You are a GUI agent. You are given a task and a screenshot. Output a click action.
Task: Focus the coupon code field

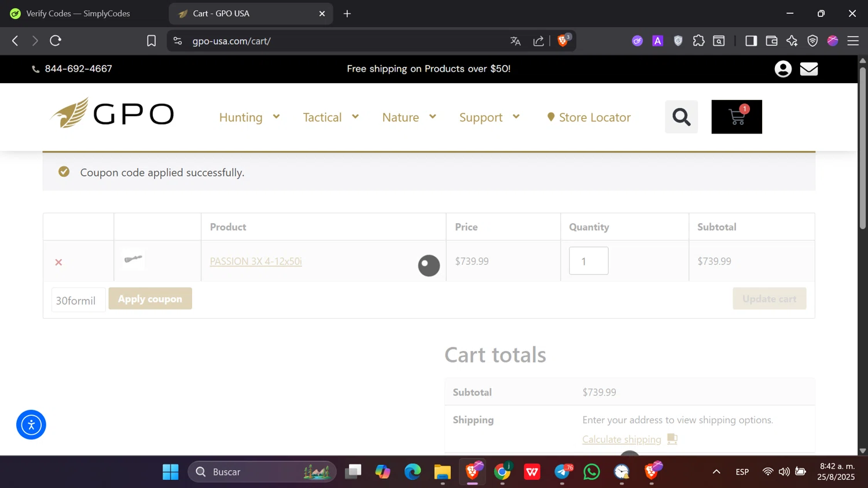(78, 300)
